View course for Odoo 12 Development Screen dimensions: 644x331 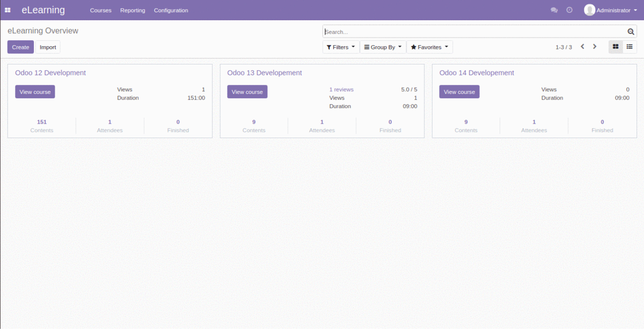coord(35,92)
